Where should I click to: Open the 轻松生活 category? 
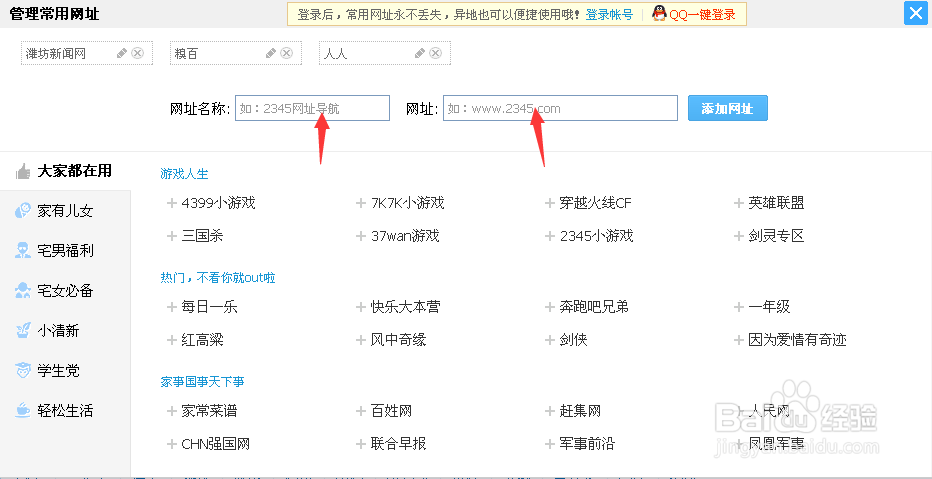tap(65, 411)
